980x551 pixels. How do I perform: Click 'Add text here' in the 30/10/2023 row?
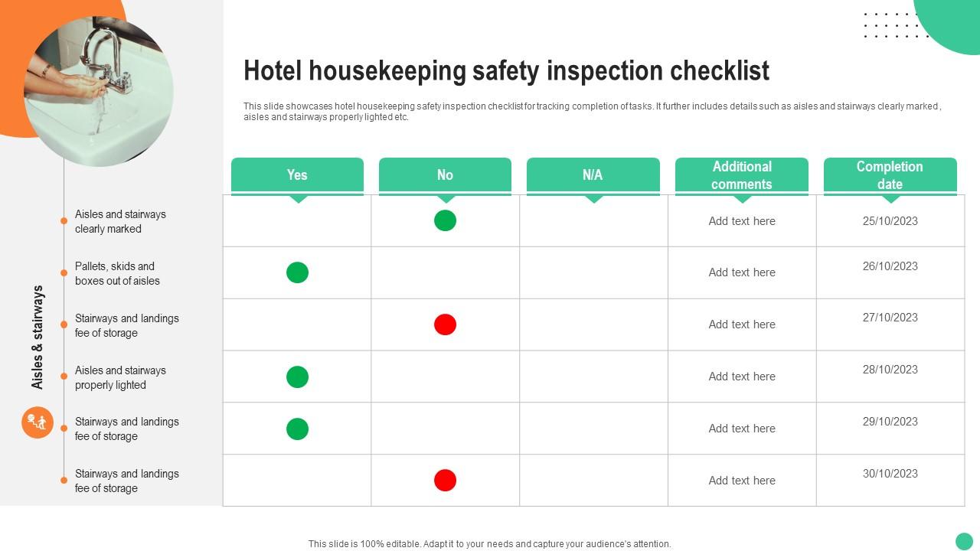(x=741, y=481)
